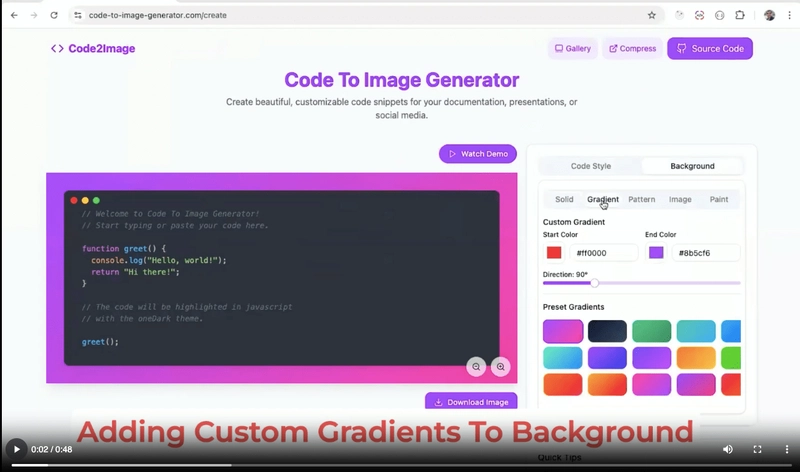Click the zoom in magnifier on code preview
800x472 pixels.
(501, 366)
